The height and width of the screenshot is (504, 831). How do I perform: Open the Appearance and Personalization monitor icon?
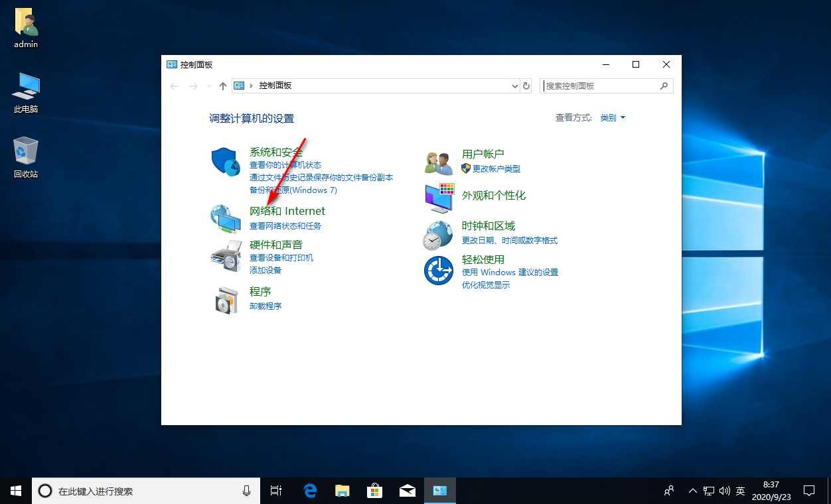[x=439, y=196]
